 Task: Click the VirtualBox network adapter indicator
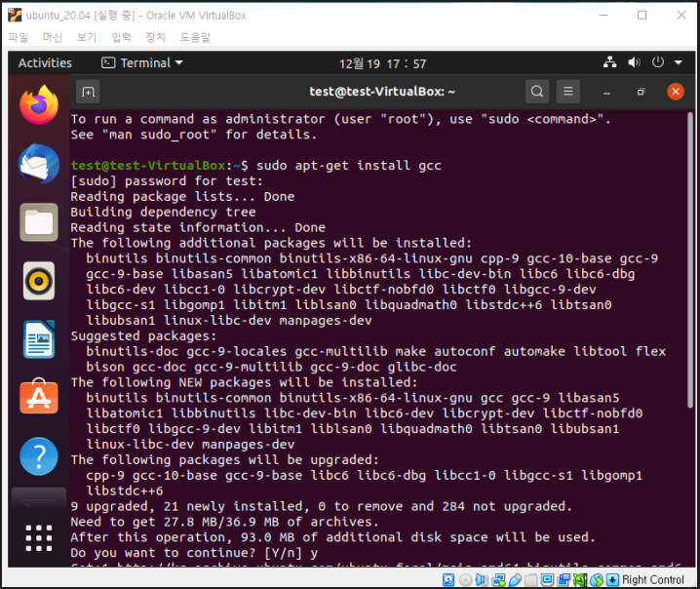click(x=498, y=579)
